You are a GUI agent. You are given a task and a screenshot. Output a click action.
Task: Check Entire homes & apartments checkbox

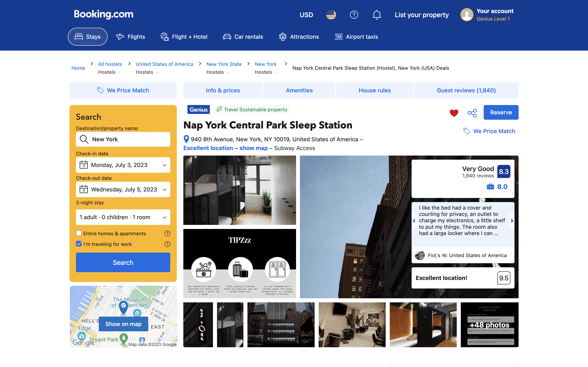click(79, 233)
